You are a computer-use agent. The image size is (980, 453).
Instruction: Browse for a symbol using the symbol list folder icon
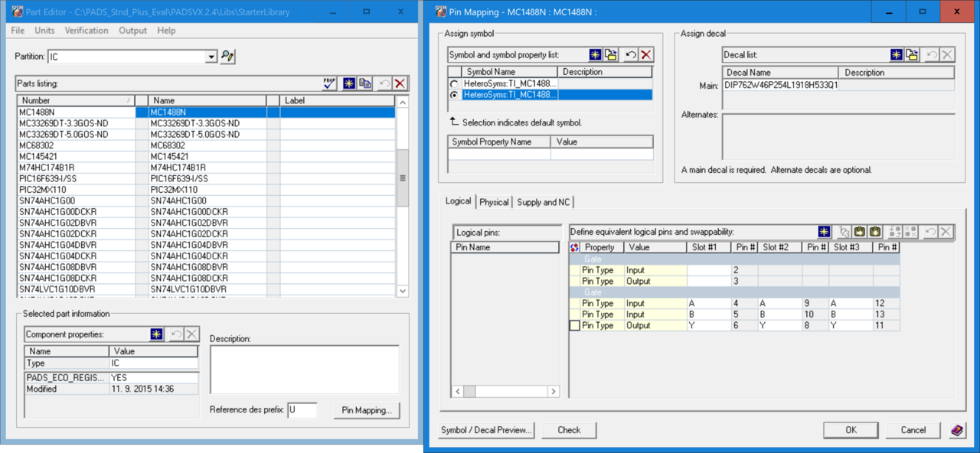coord(611,54)
